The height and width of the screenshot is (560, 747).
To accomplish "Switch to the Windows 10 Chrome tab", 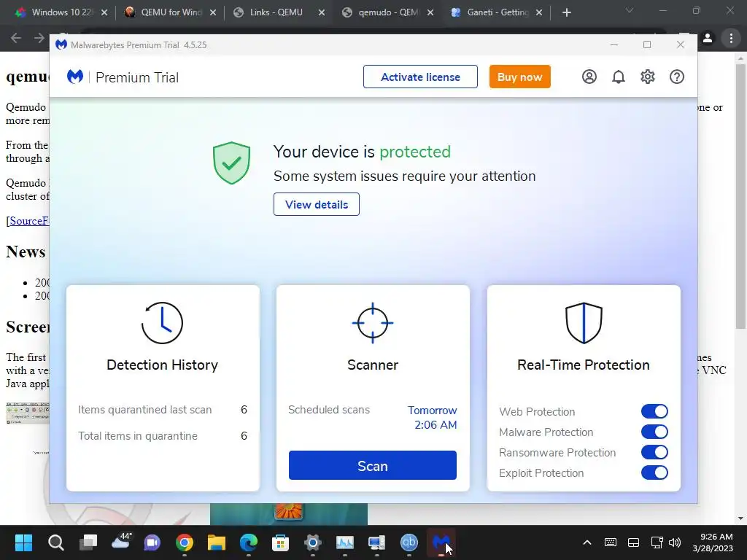I will tap(61, 12).
